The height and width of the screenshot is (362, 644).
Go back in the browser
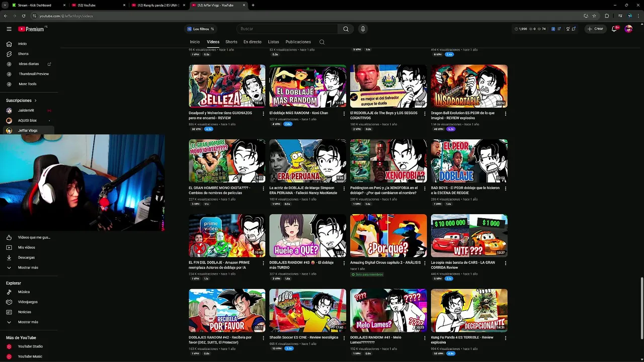pos(6,16)
